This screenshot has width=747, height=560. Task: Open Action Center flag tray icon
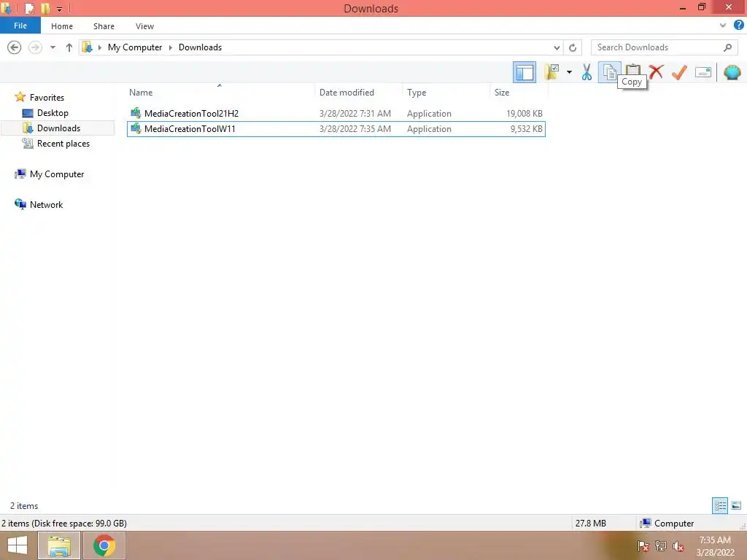point(643,546)
